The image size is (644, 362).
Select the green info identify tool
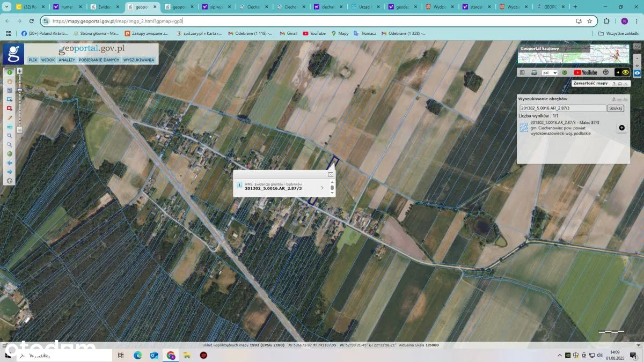10,72
